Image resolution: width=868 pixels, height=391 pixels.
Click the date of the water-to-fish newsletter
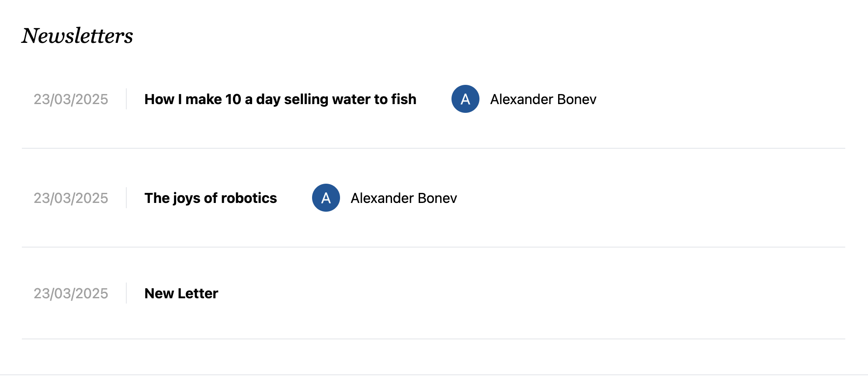(x=71, y=99)
